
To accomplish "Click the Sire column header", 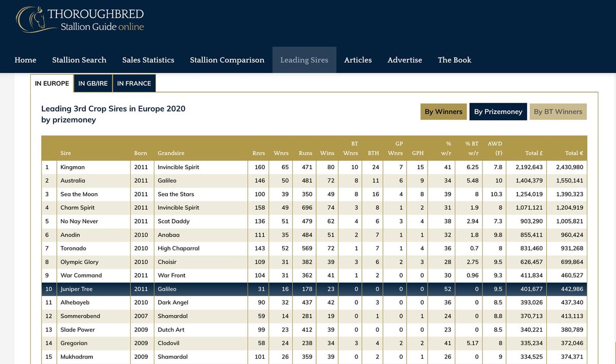I will pyautogui.click(x=66, y=153).
